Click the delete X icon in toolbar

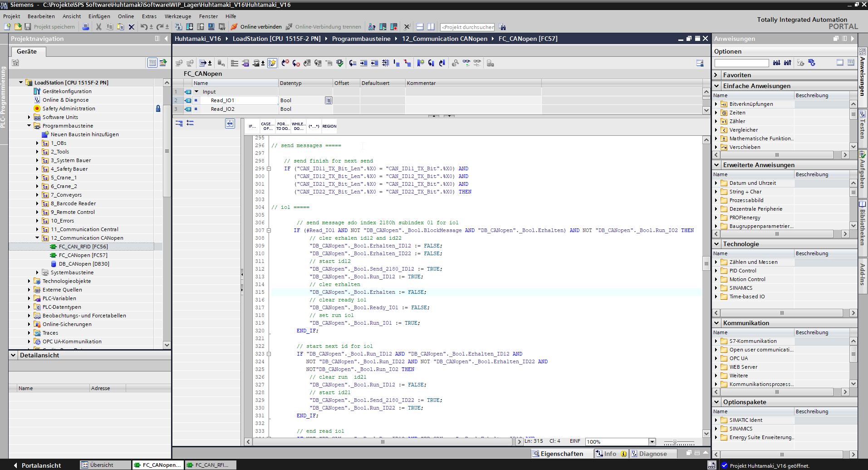(x=131, y=27)
